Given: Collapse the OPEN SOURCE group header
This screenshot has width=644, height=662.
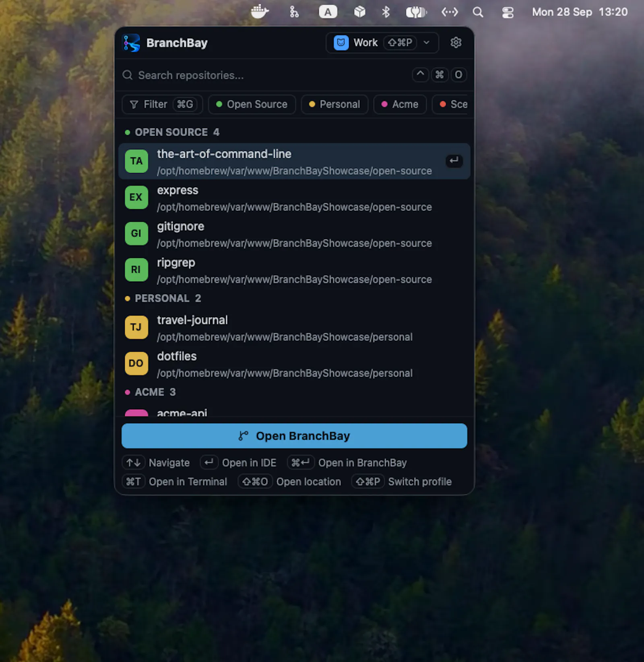Looking at the screenshot, I should (x=172, y=132).
